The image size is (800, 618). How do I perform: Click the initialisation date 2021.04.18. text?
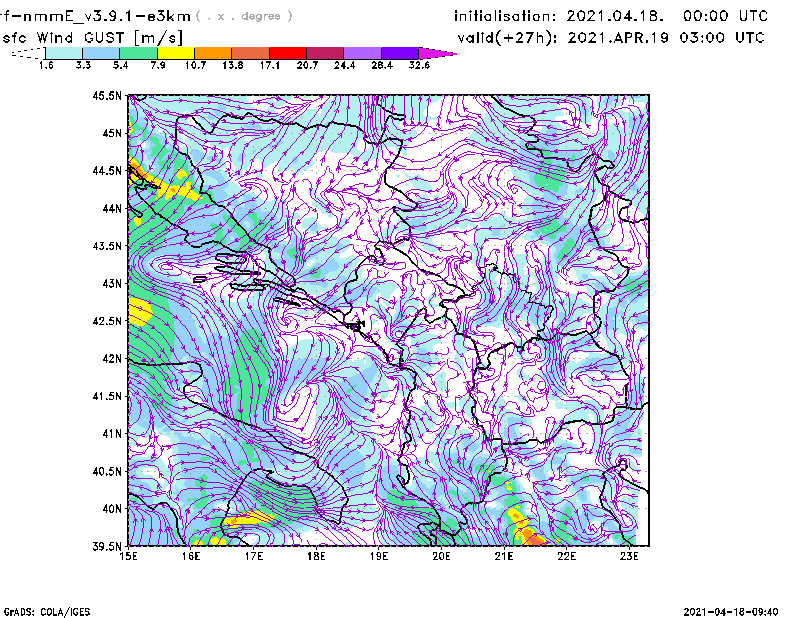615,16
